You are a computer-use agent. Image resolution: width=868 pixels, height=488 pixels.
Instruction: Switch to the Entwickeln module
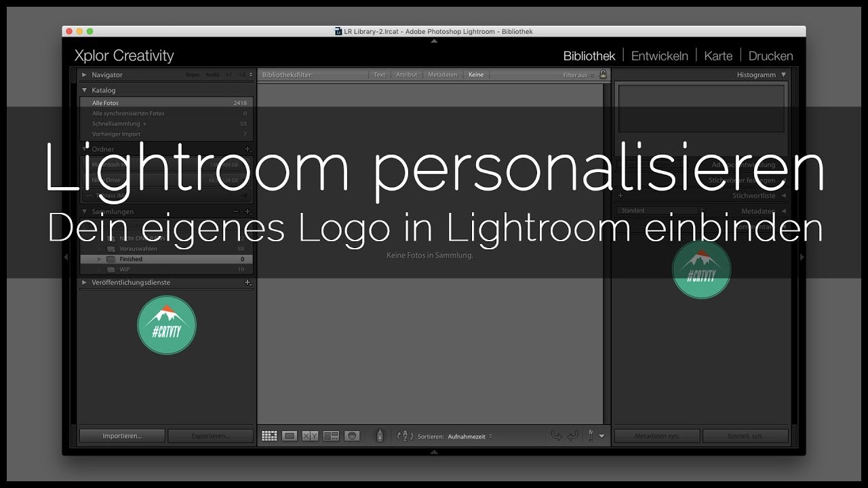[x=660, y=56]
